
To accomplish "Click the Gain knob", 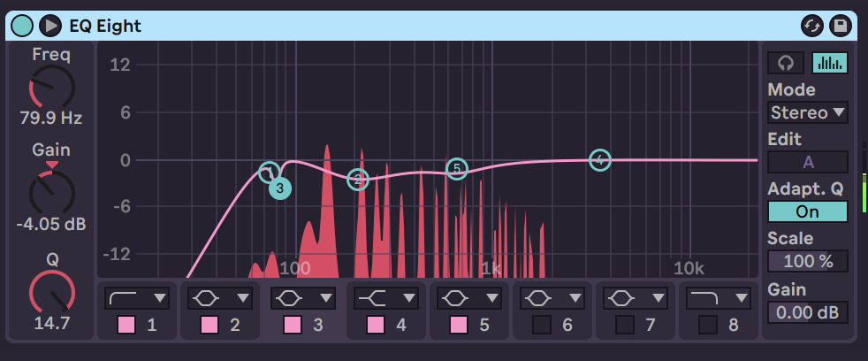I will (51, 194).
